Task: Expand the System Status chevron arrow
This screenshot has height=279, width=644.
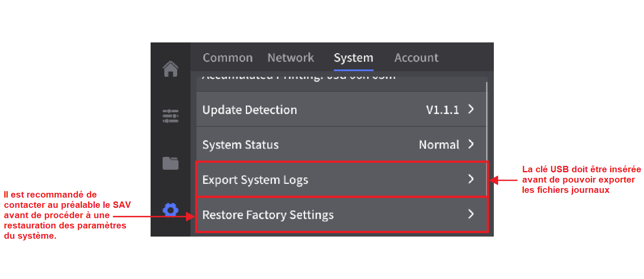Action: tap(471, 144)
